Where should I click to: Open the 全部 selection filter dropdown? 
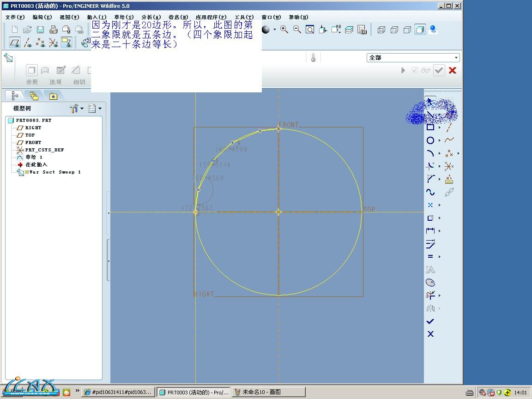(456, 58)
